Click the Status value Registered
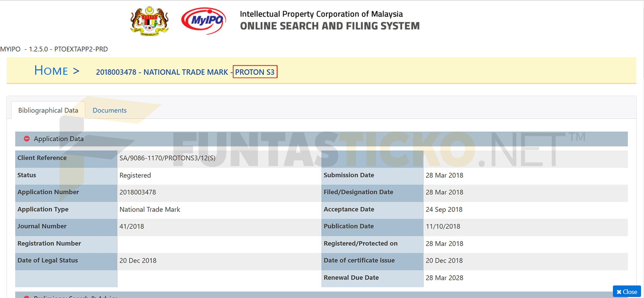This screenshot has height=298, width=644. point(135,175)
